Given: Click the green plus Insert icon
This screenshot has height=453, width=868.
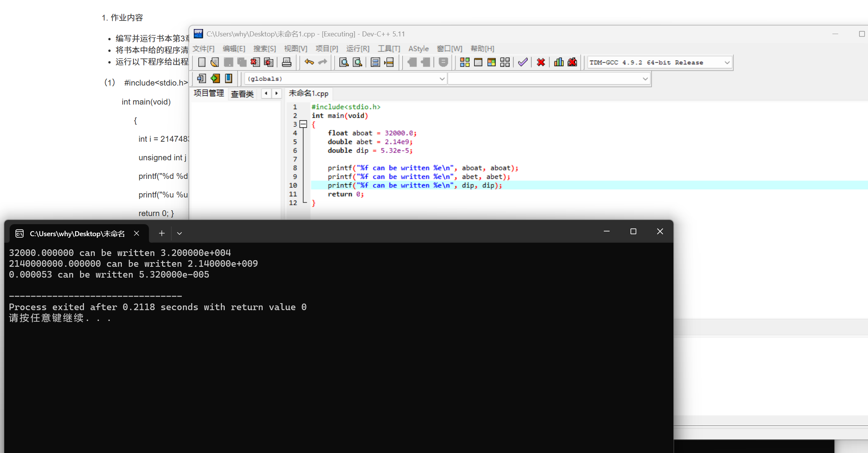Looking at the screenshot, I should point(215,79).
